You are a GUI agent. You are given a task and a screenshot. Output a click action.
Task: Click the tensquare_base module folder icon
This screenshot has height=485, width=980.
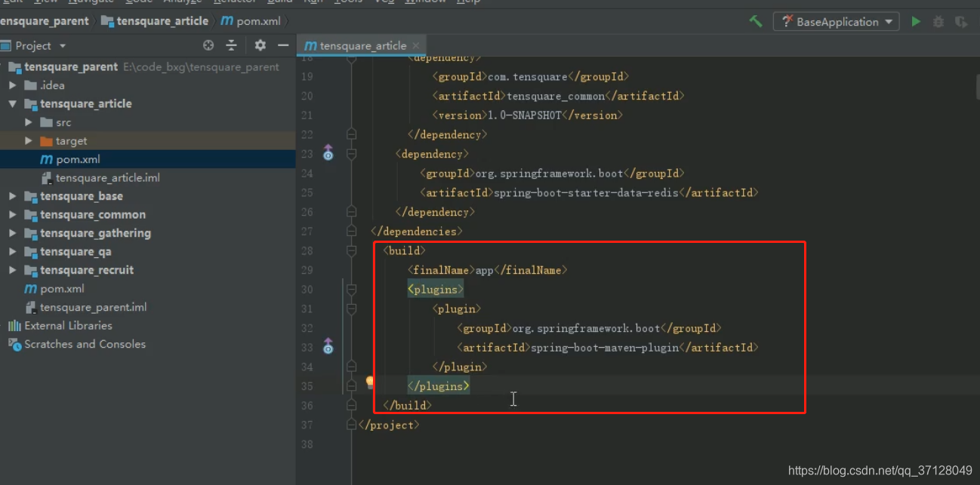click(30, 196)
